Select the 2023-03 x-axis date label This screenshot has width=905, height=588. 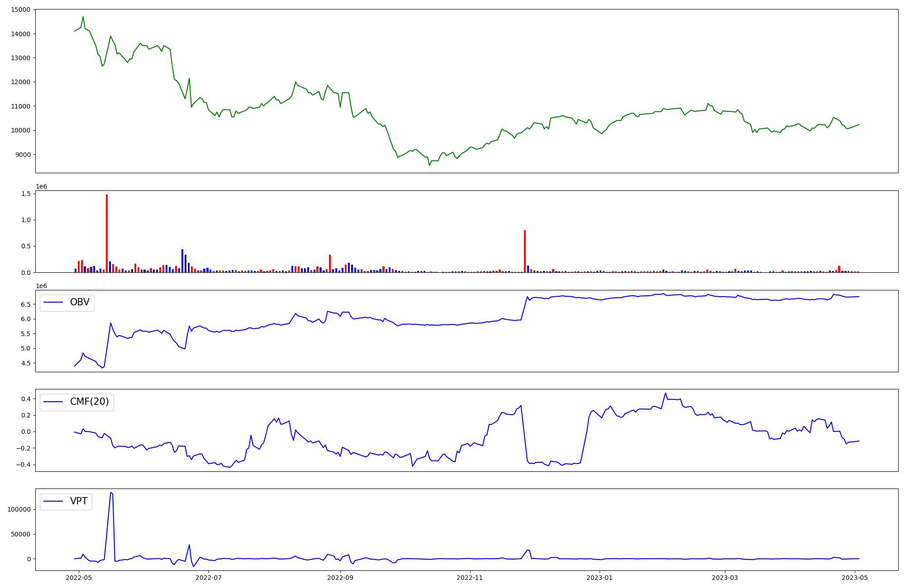[725, 577]
